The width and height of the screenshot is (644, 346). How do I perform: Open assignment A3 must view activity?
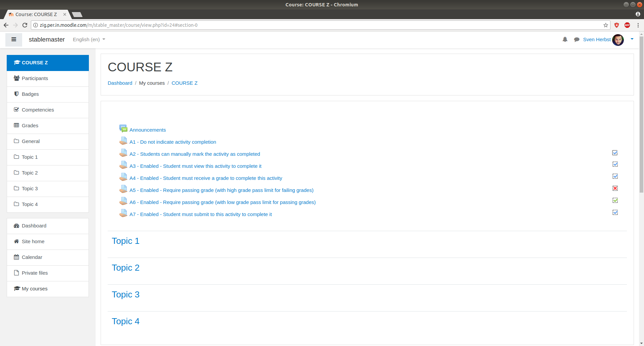(195, 166)
